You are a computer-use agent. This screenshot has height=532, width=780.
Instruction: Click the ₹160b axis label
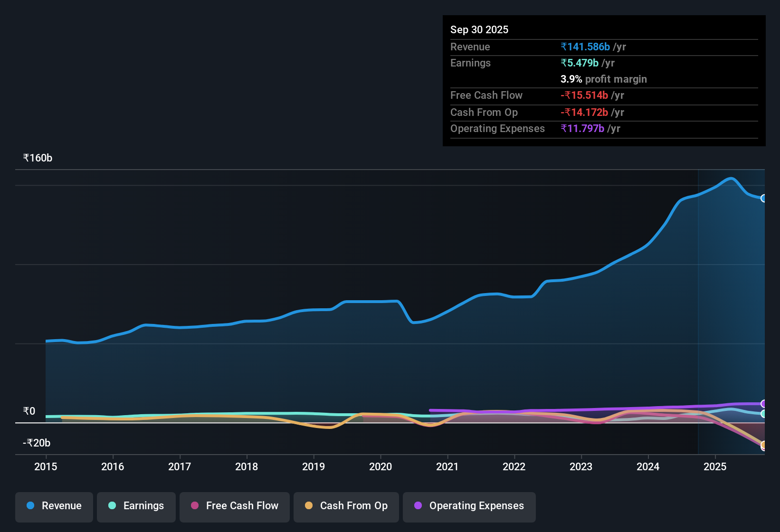pyautogui.click(x=37, y=158)
